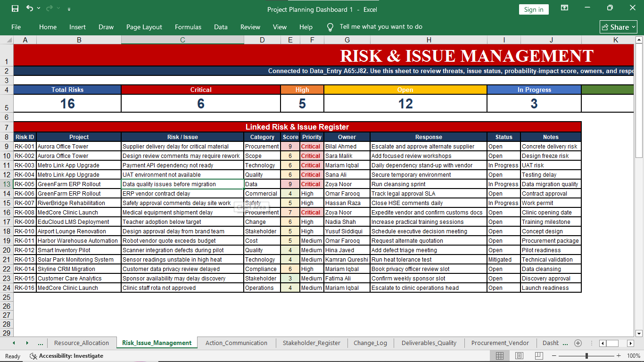Screen dimensions: 644x362
Task: Click the Tell me what you want to do box
Action: (381, 27)
